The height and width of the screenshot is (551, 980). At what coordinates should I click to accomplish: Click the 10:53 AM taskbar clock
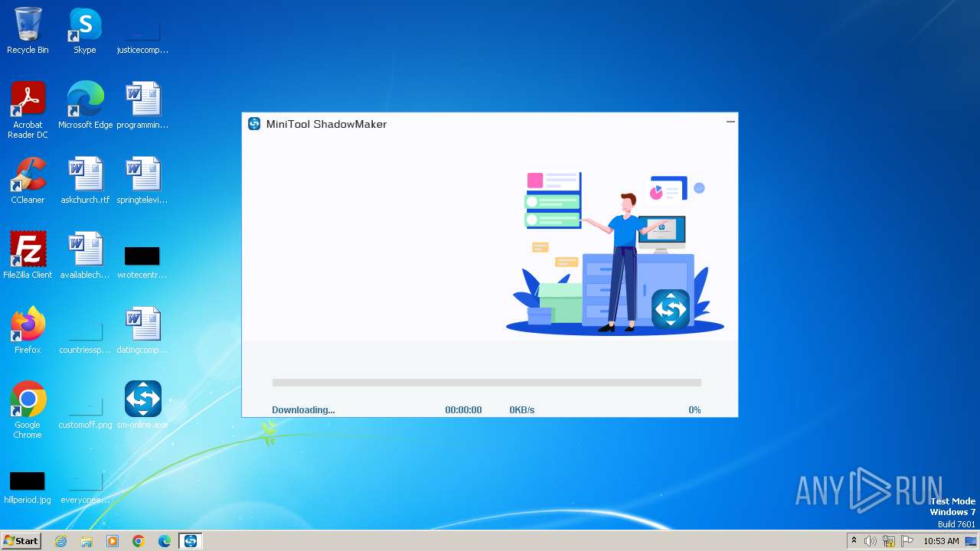pos(941,541)
